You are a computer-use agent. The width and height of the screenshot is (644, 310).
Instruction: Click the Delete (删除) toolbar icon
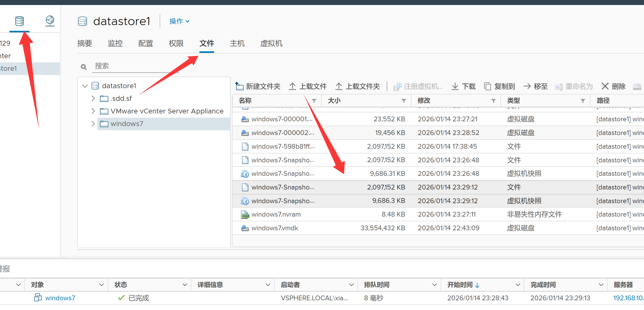point(605,86)
